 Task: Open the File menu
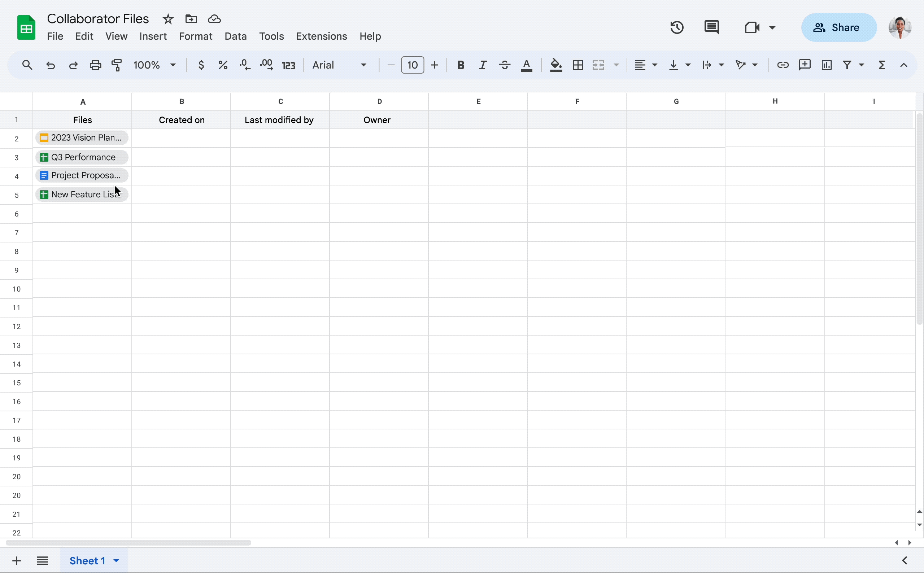pyautogui.click(x=55, y=36)
